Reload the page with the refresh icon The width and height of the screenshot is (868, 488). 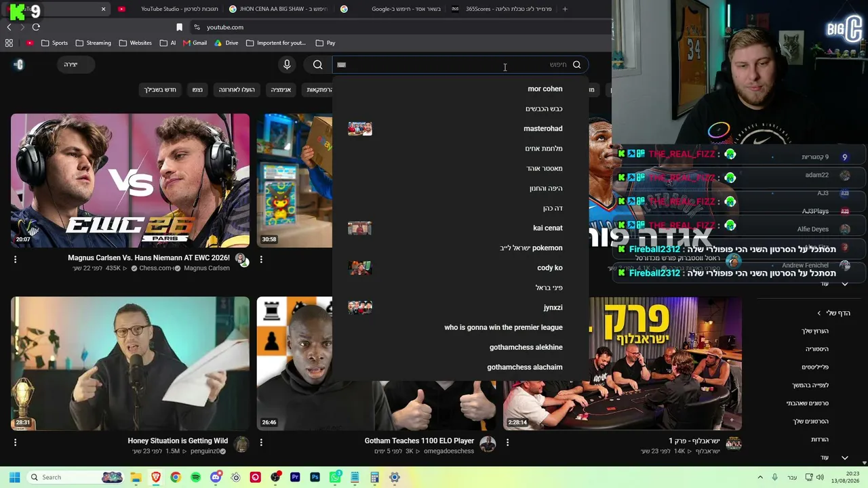tap(36, 27)
